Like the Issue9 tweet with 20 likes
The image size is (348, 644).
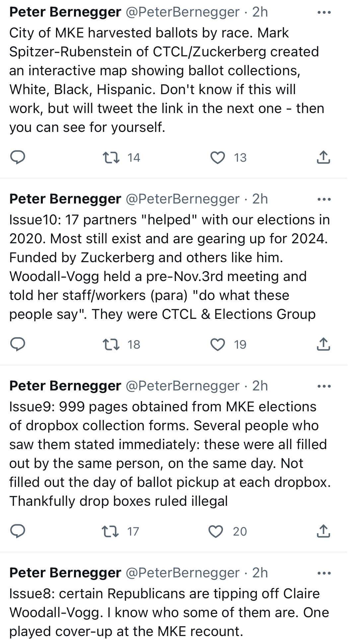pos(216,531)
